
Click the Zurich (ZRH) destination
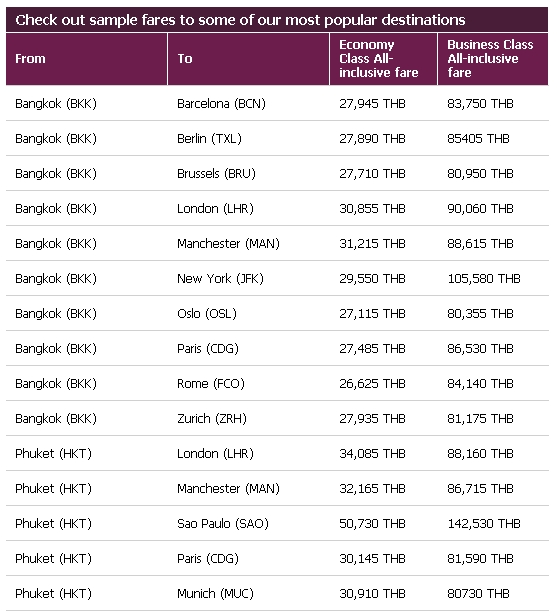(212, 418)
